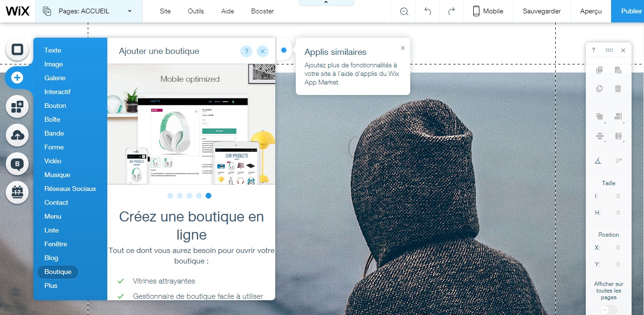Open the Wix App Market icon

18,106
